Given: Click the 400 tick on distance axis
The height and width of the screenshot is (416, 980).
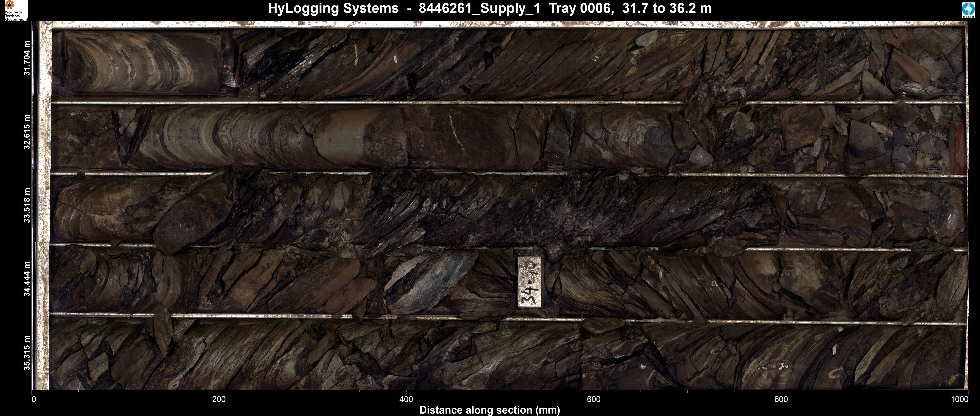Looking at the screenshot, I should [x=406, y=399].
